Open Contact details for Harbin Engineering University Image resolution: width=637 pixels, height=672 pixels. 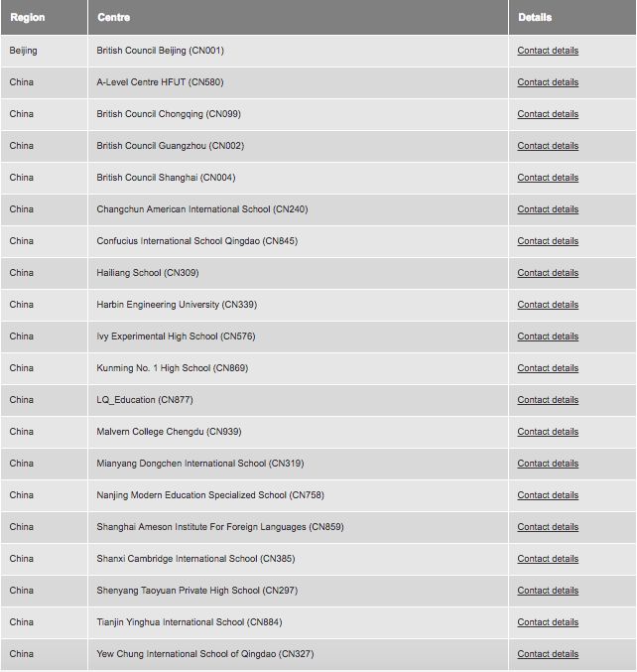548,305
